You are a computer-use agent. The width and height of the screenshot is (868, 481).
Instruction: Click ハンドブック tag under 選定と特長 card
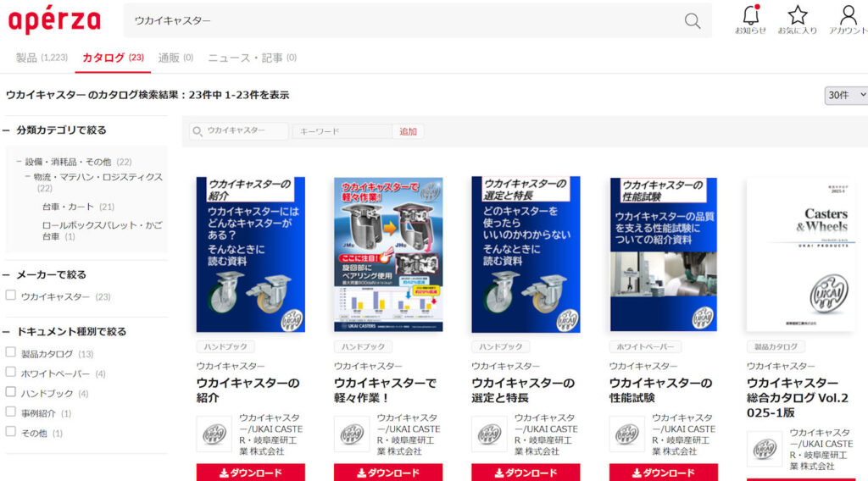(500, 346)
